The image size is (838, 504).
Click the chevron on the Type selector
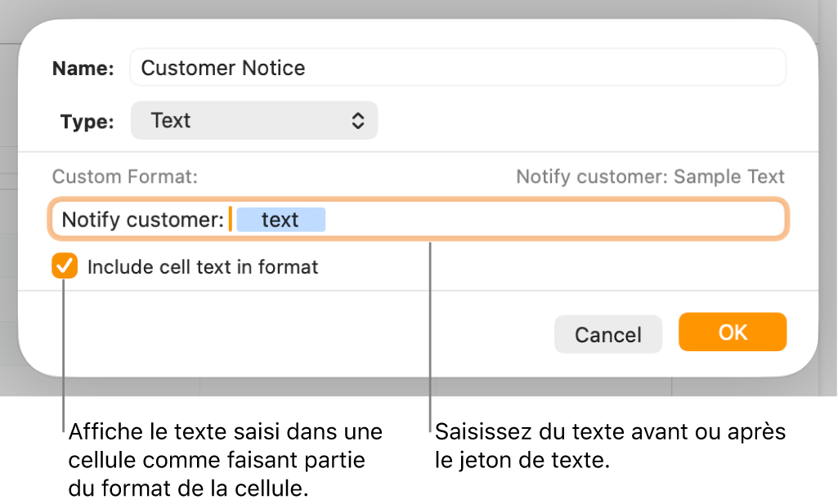click(358, 120)
